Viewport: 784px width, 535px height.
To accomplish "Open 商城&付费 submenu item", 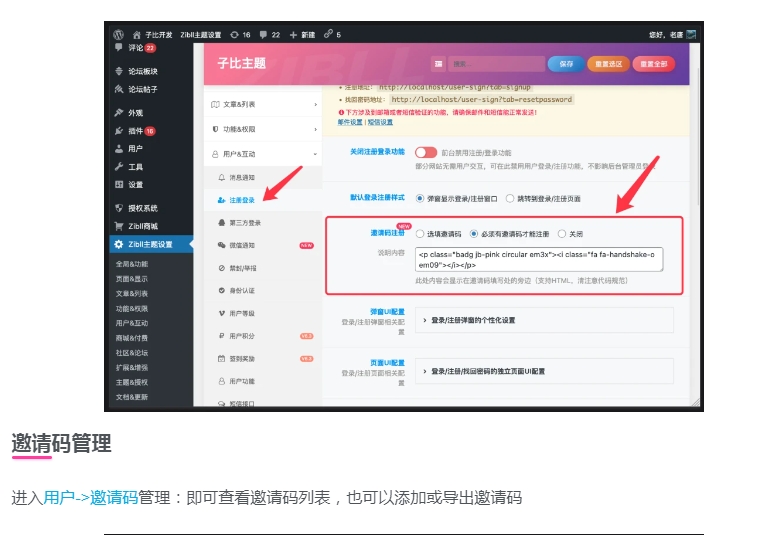I will tap(132, 338).
